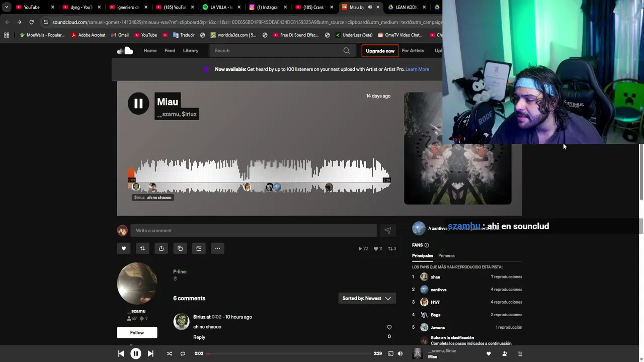This screenshot has width=644, height=362.
Task: Open the Sorted by: Newest dropdown
Action: tap(367, 298)
